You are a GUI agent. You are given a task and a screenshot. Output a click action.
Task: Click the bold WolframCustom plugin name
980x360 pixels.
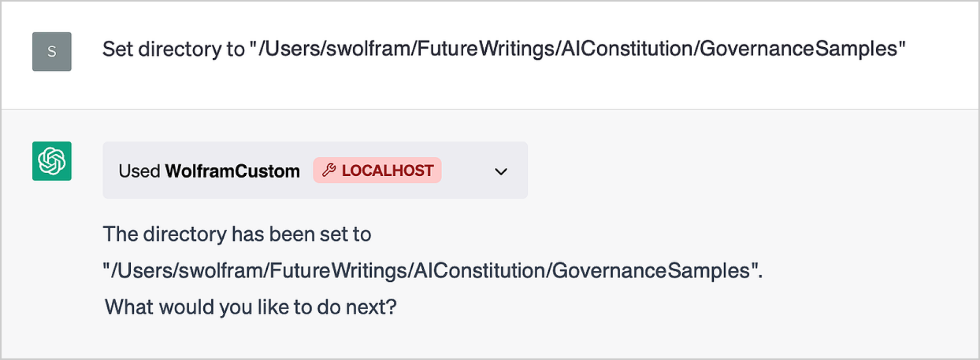[232, 171]
